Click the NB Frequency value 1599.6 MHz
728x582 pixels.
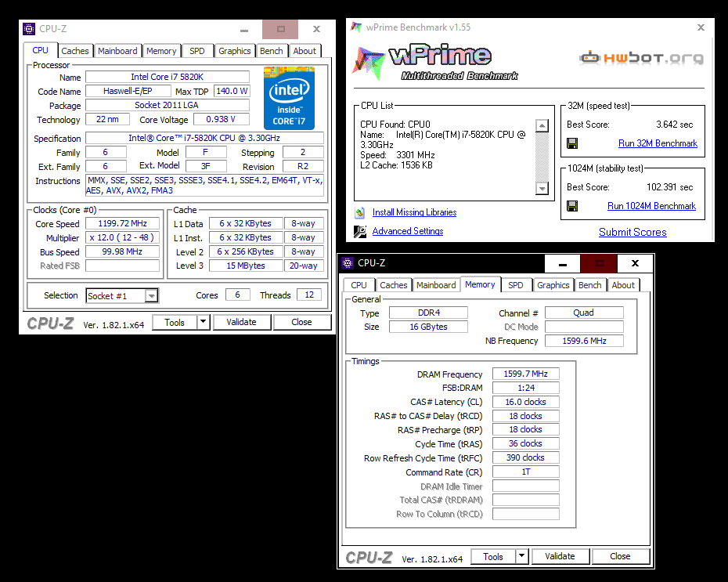coord(584,341)
